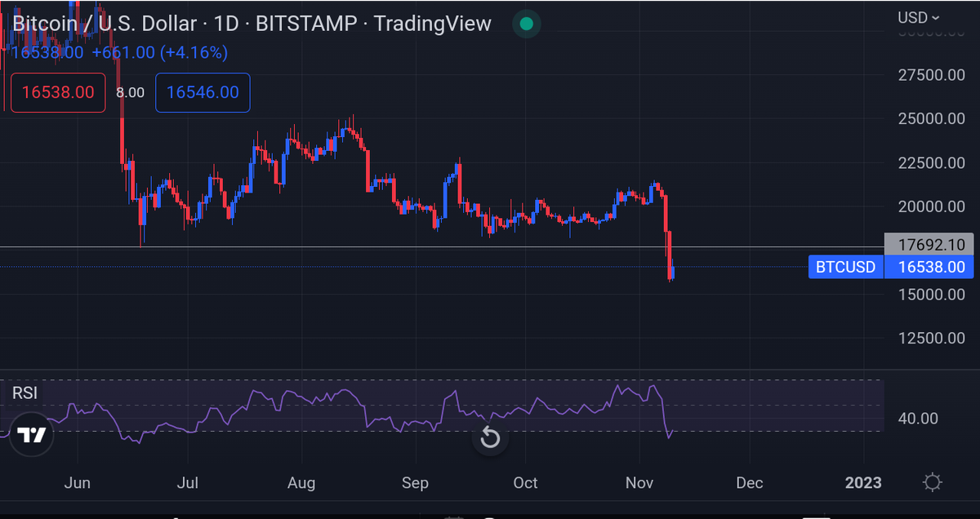Click the Aug label on time axis
The height and width of the screenshot is (519, 980).
[x=301, y=483]
